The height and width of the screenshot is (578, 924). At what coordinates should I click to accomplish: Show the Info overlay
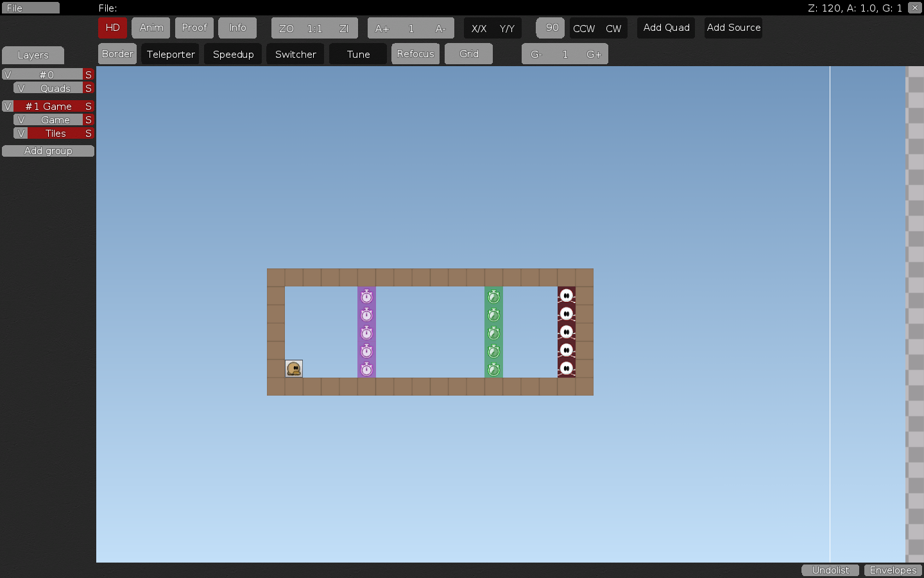[237, 28]
